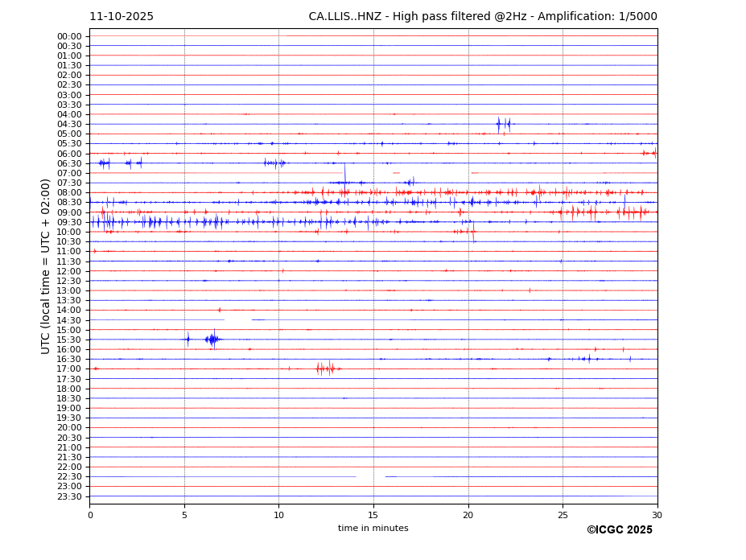The image size is (746, 560).
Task: Click the red burst on the 17:00 trace
Action: point(325,369)
